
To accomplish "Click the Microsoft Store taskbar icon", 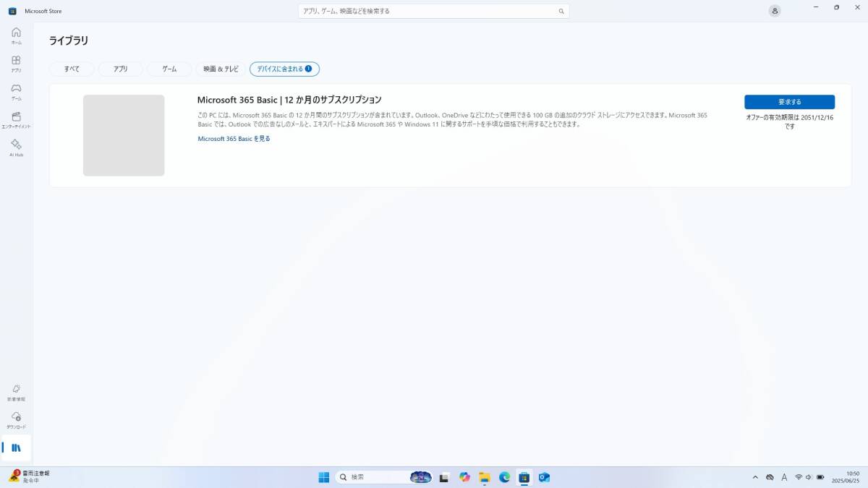I will (x=524, y=477).
